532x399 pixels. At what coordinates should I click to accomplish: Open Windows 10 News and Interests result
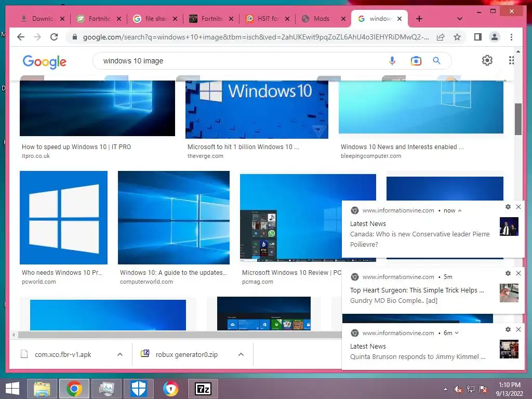402,147
